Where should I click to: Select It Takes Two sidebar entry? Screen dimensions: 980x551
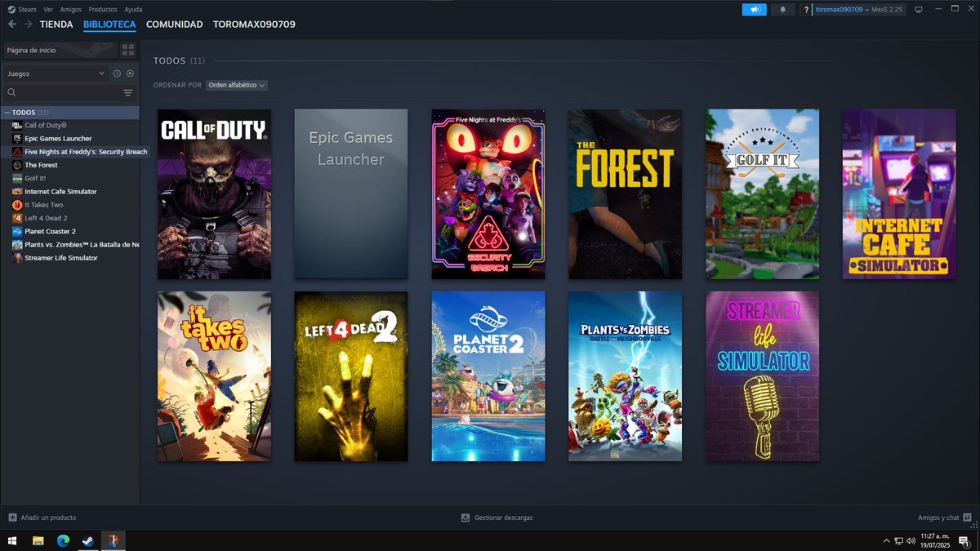pos(43,205)
